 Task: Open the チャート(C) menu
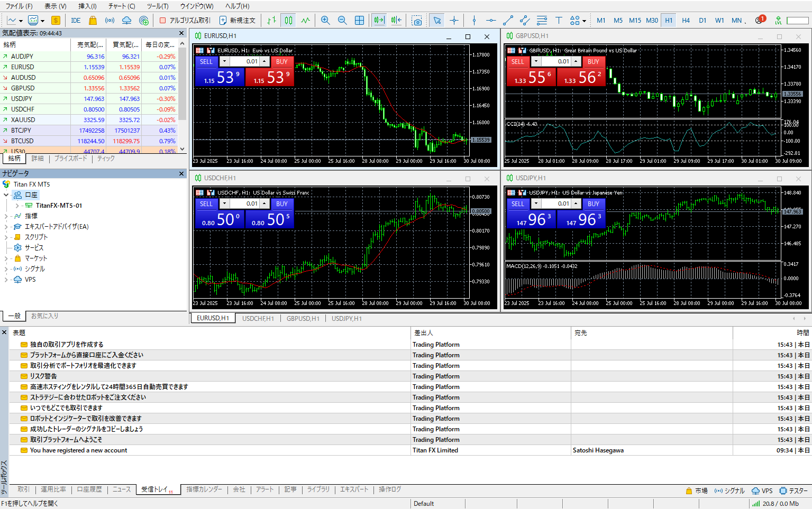coord(122,6)
